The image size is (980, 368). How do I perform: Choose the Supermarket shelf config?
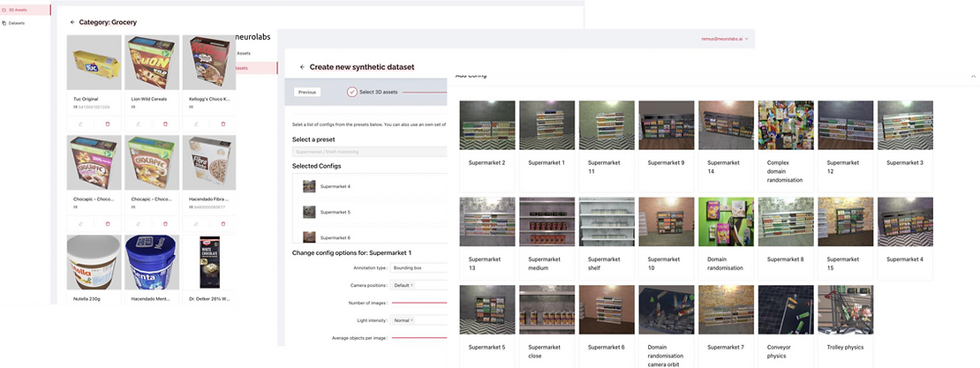607,238
